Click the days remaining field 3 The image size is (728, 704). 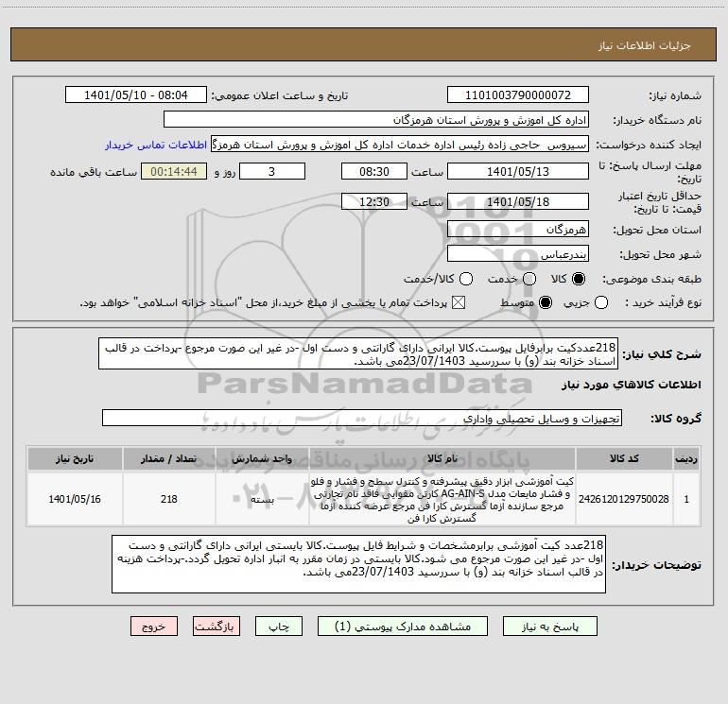pos(272,171)
